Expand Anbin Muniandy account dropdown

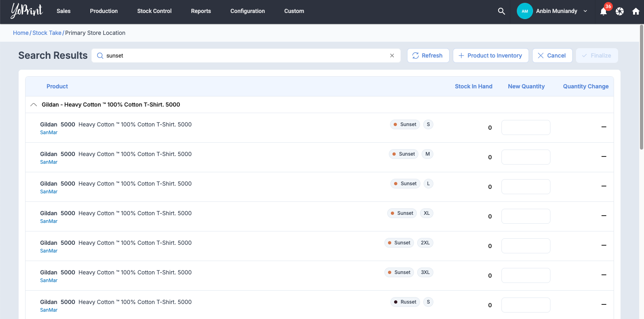585,11
